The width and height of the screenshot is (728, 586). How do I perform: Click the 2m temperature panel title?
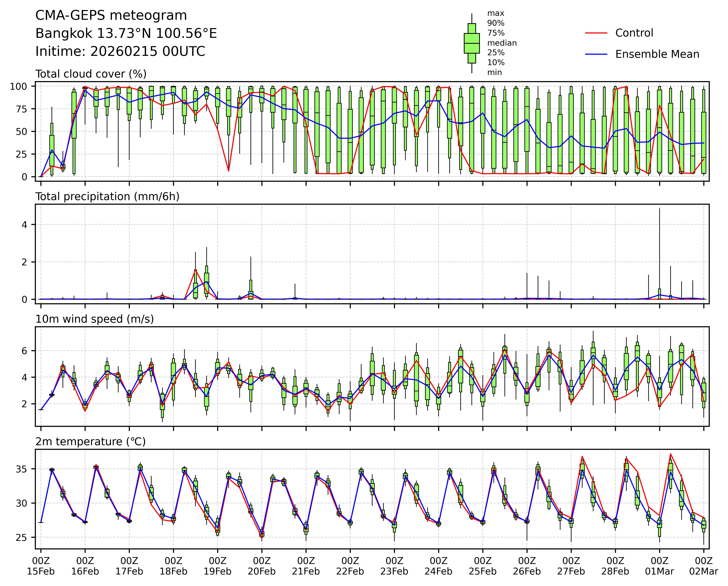pyautogui.click(x=90, y=442)
